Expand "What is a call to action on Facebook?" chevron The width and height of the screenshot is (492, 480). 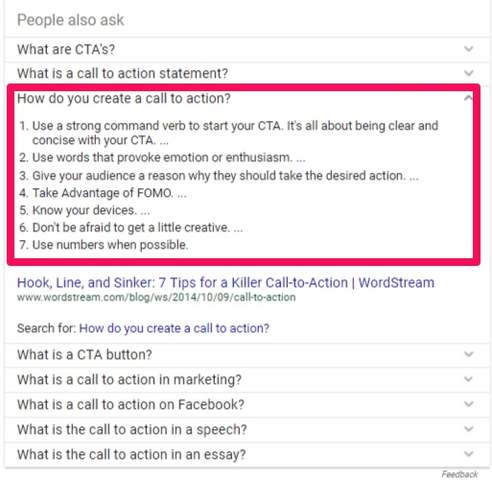pyautogui.click(x=469, y=404)
